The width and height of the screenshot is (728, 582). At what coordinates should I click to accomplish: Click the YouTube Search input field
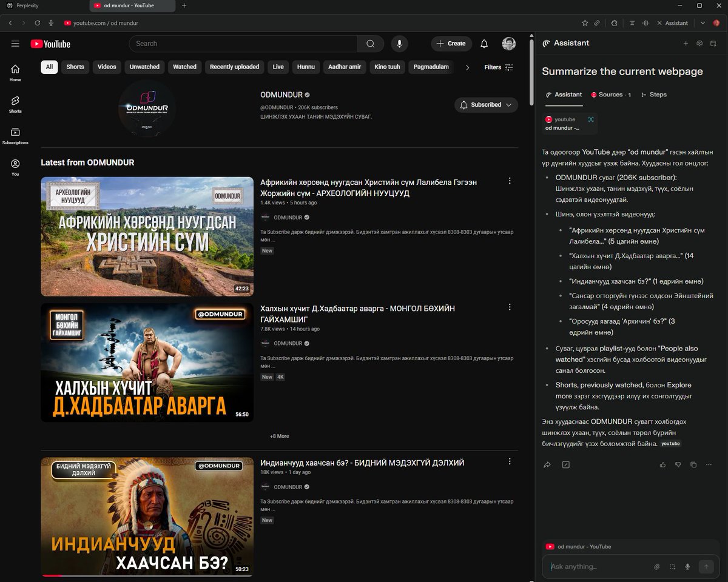pyautogui.click(x=243, y=44)
